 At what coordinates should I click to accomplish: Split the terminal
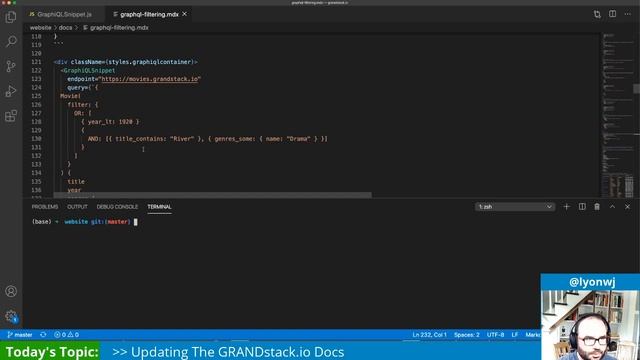click(582, 207)
